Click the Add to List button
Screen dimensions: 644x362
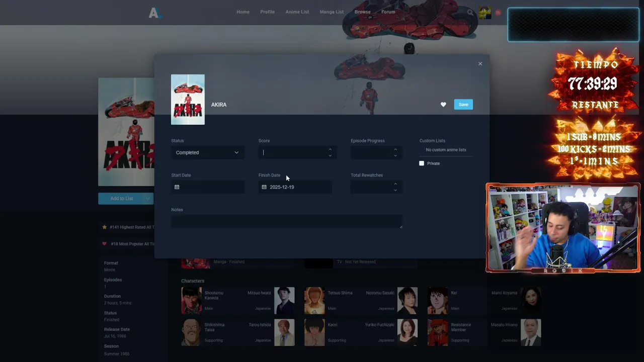[x=121, y=199]
